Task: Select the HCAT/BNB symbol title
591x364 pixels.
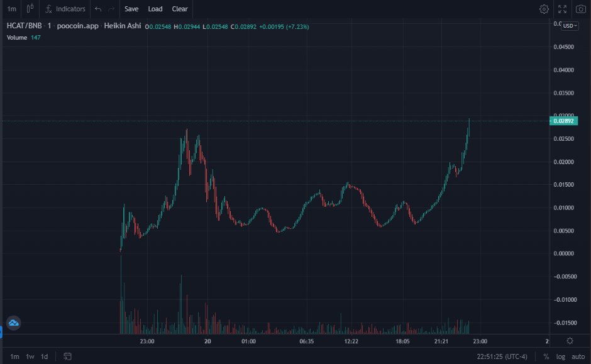Action: click(24, 26)
